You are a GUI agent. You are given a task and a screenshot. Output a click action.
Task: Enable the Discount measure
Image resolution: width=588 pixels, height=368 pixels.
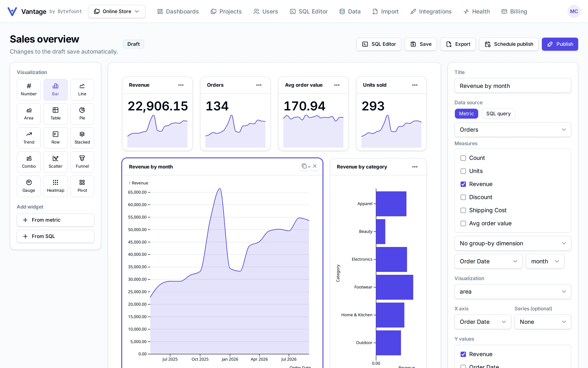coord(463,197)
